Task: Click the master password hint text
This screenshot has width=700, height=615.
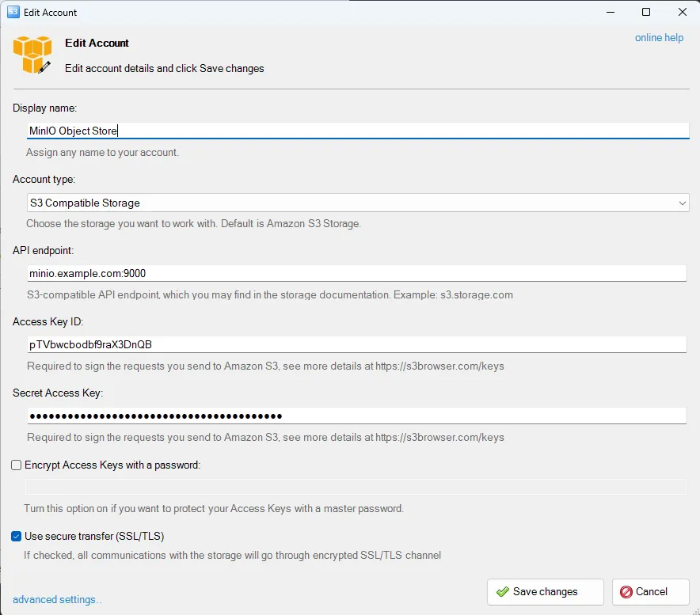Action: (x=214, y=508)
